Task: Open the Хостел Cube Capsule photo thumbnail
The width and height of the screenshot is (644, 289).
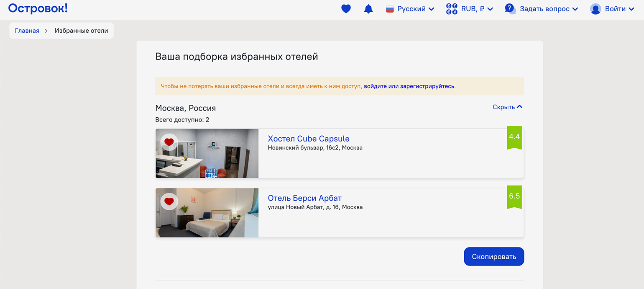Action: [207, 153]
